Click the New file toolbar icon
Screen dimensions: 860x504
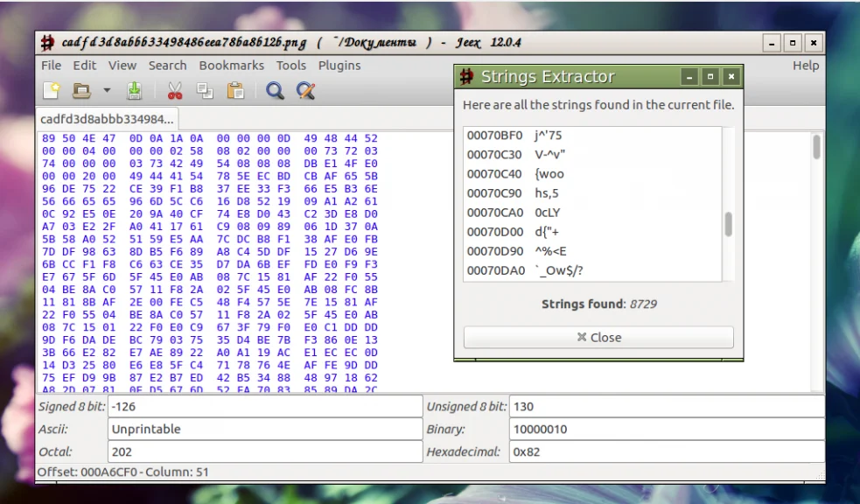(x=51, y=90)
